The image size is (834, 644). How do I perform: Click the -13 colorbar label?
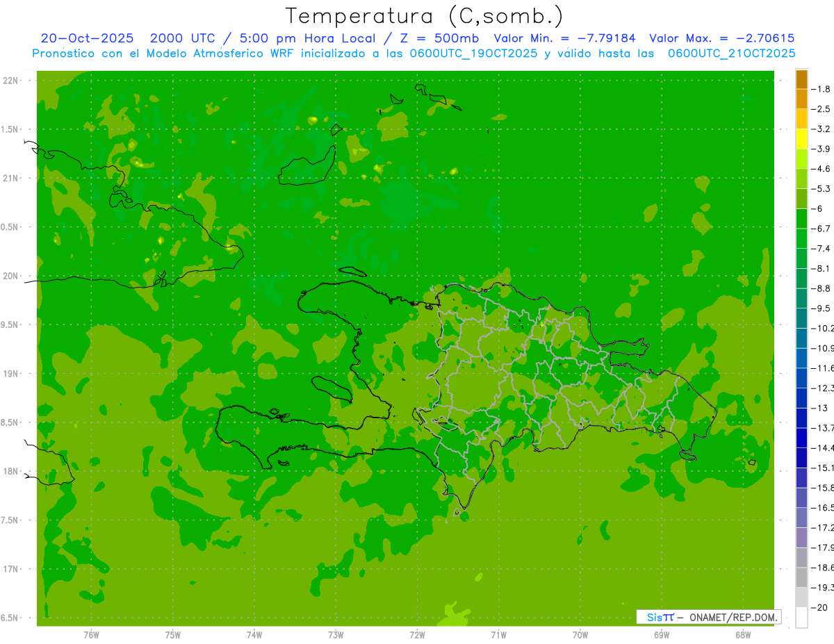pyautogui.click(x=819, y=408)
